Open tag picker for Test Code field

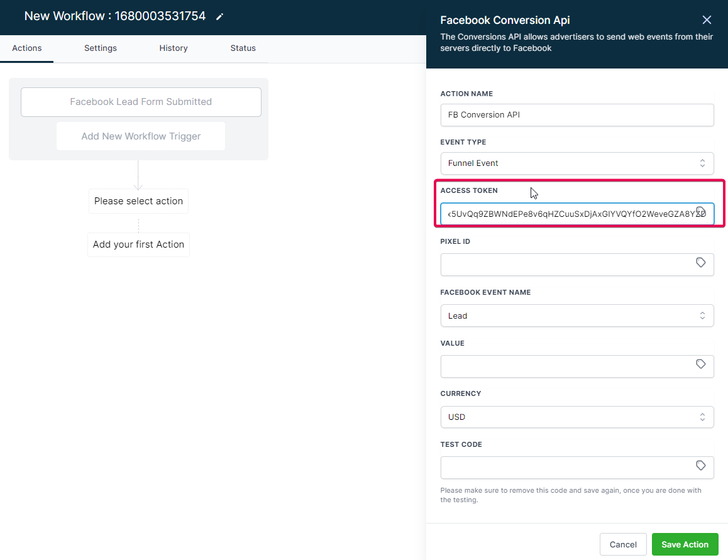(700, 465)
